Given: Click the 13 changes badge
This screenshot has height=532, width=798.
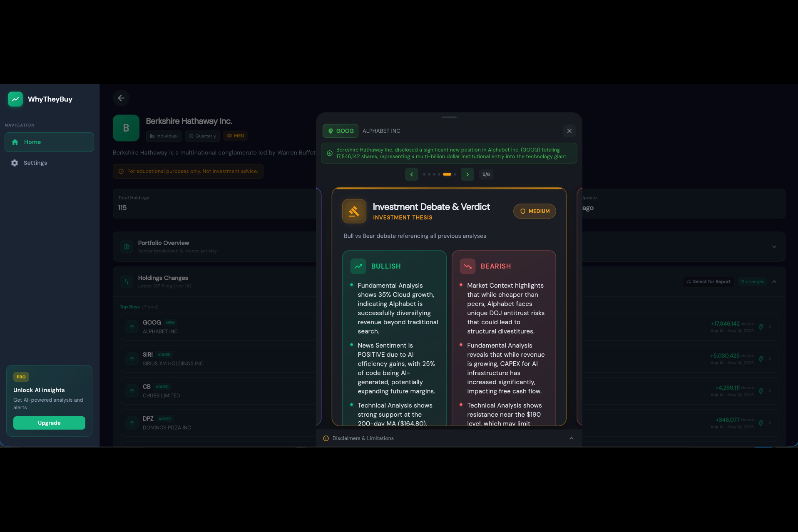Looking at the screenshot, I should coord(752,282).
